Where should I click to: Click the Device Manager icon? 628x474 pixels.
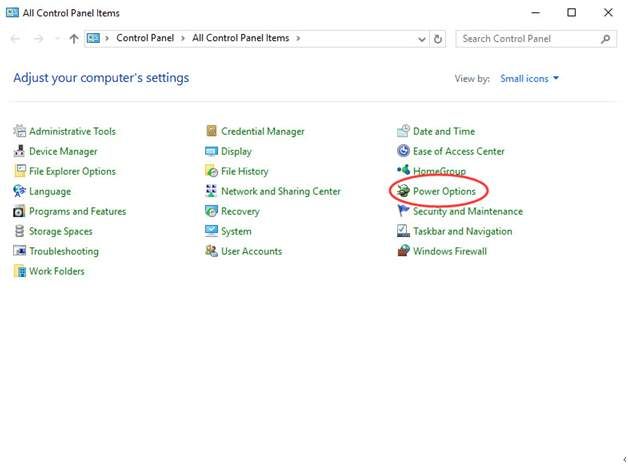pyautogui.click(x=19, y=151)
